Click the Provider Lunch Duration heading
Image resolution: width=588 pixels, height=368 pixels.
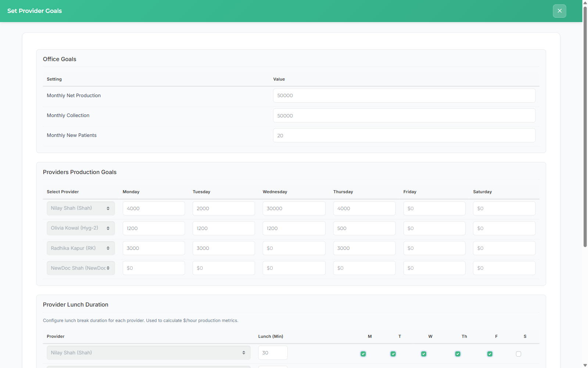76,305
